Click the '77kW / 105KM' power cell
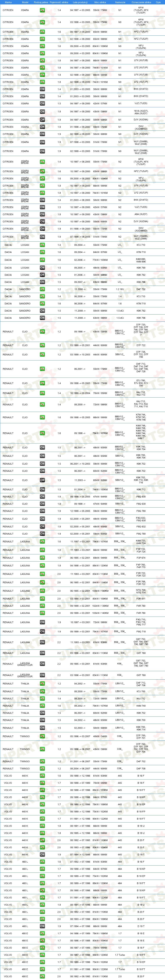This screenshot has width=165, height=980. (100, 260)
